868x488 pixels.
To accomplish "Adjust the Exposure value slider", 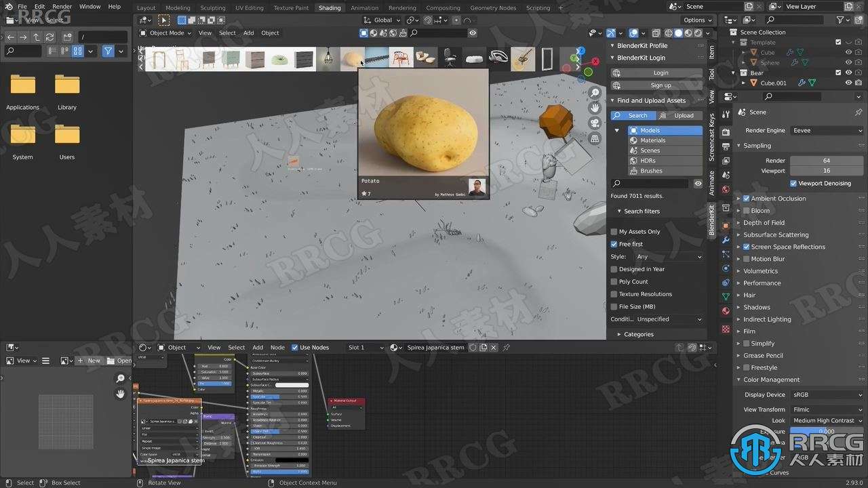I will point(827,431).
